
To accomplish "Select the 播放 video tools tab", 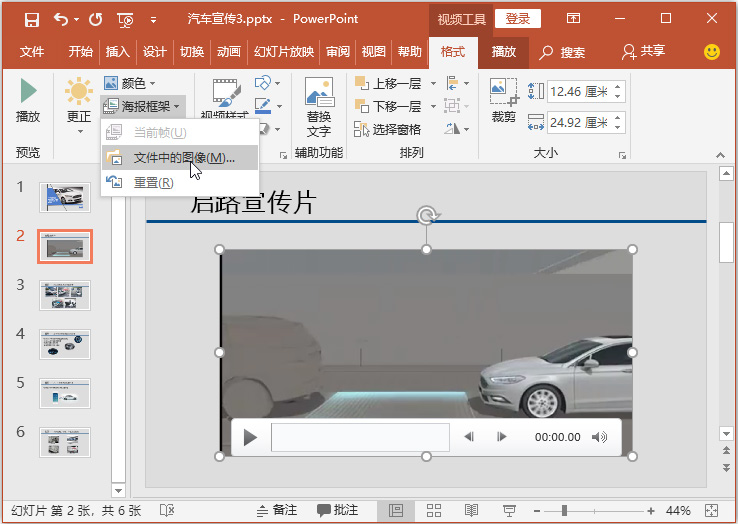I will tap(504, 52).
